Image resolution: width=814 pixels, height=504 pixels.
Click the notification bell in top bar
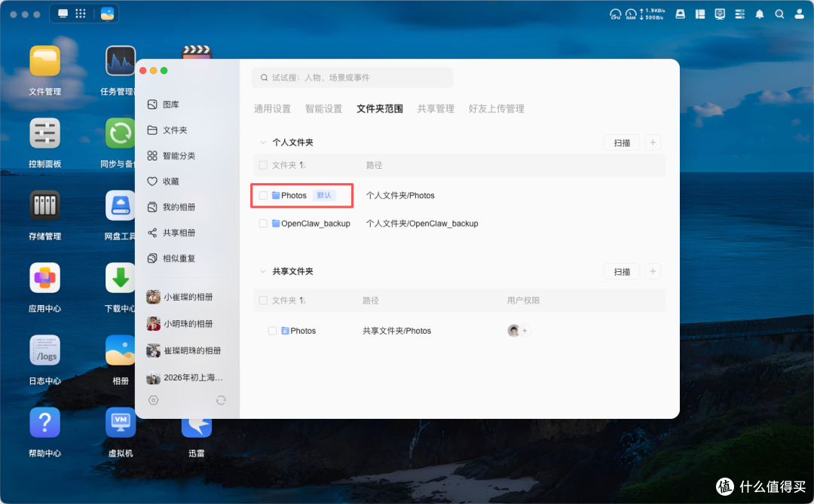tap(760, 14)
